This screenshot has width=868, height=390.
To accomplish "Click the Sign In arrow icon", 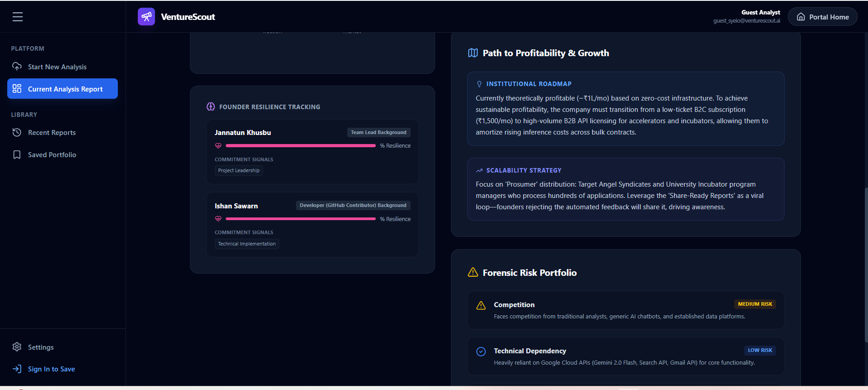I will click(x=17, y=369).
